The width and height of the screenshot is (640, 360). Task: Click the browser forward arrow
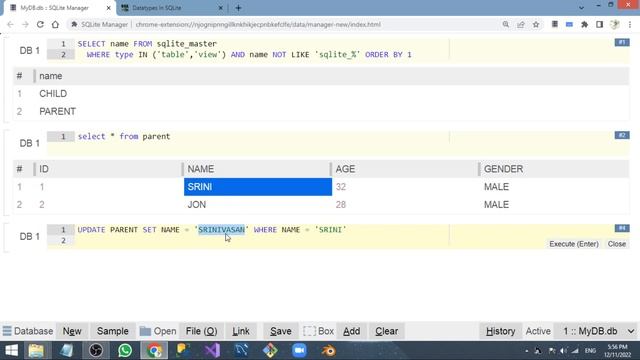[25, 24]
